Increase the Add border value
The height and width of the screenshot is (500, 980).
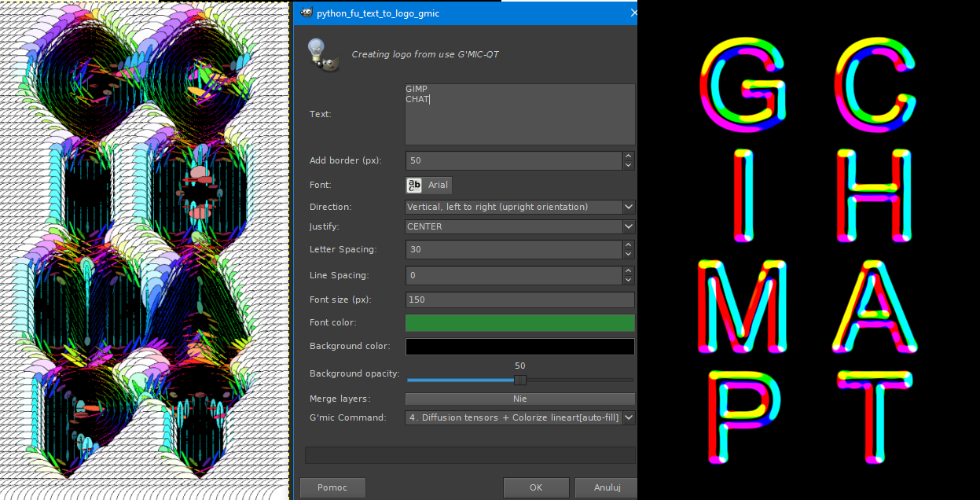628,156
